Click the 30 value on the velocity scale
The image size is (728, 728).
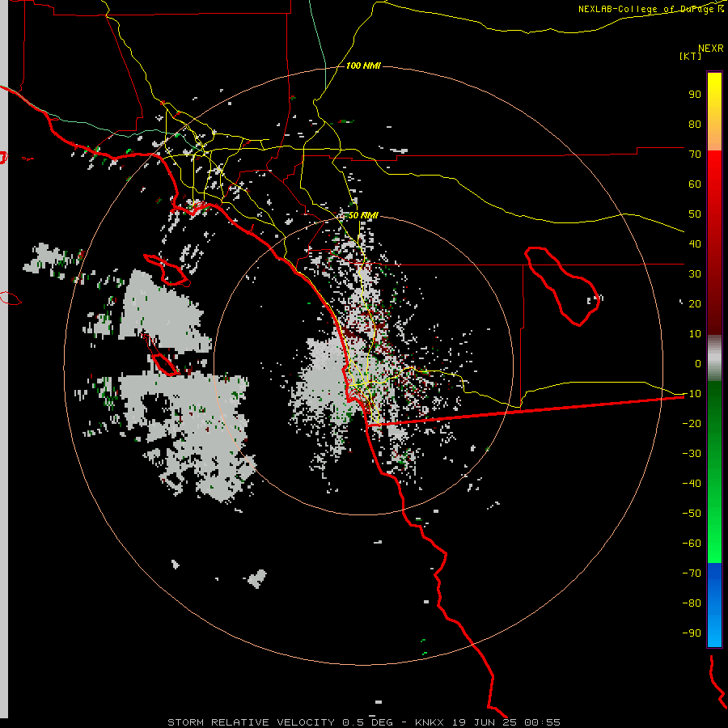click(695, 274)
